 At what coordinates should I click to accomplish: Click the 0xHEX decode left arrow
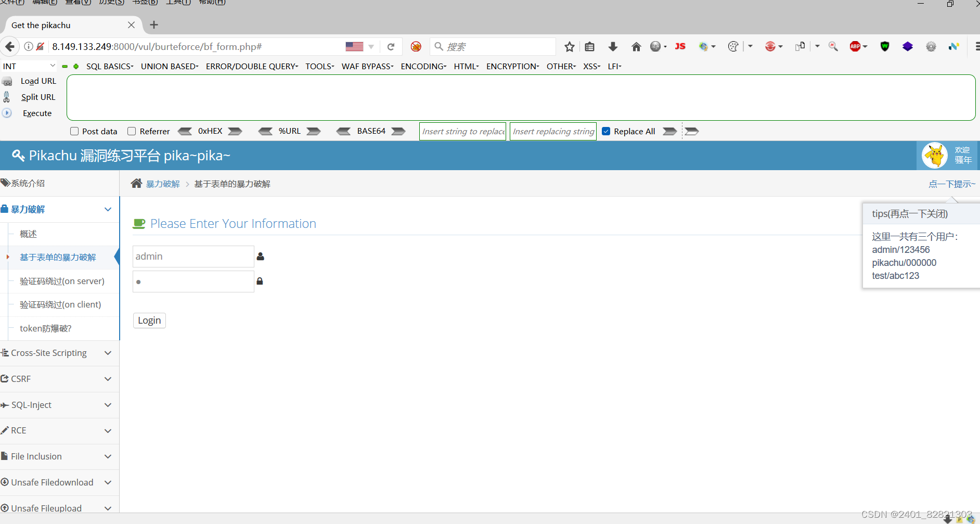pos(185,131)
